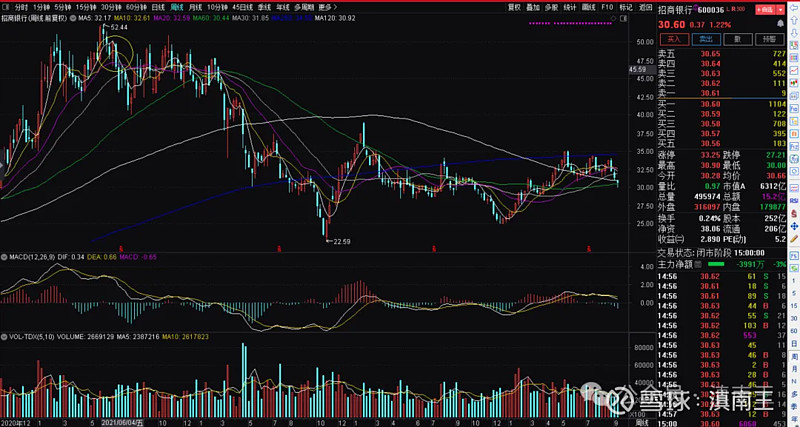Open the 多股 multi-stock menu
This screenshot has width=800, height=427.
(552, 8)
